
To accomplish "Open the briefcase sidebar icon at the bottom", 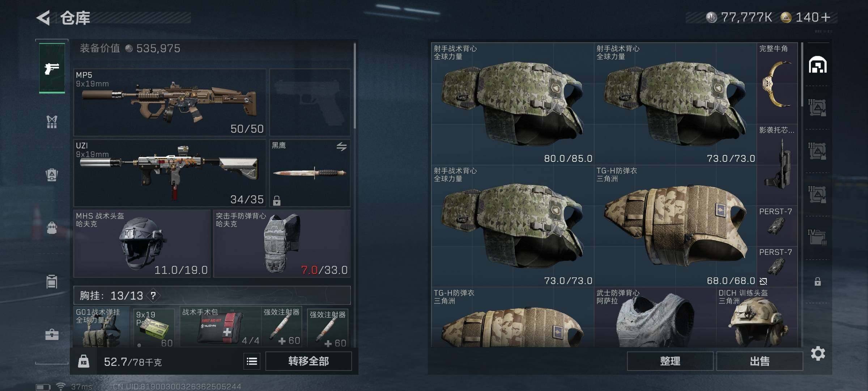I will point(52,335).
